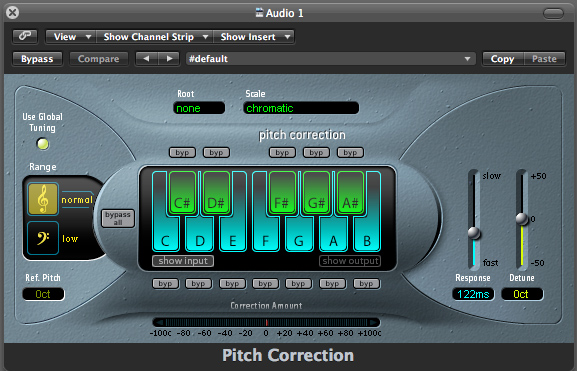The height and width of the screenshot is (371, 577).
Task: Click the plugin Bypass button
Action: tap(37, 59)
